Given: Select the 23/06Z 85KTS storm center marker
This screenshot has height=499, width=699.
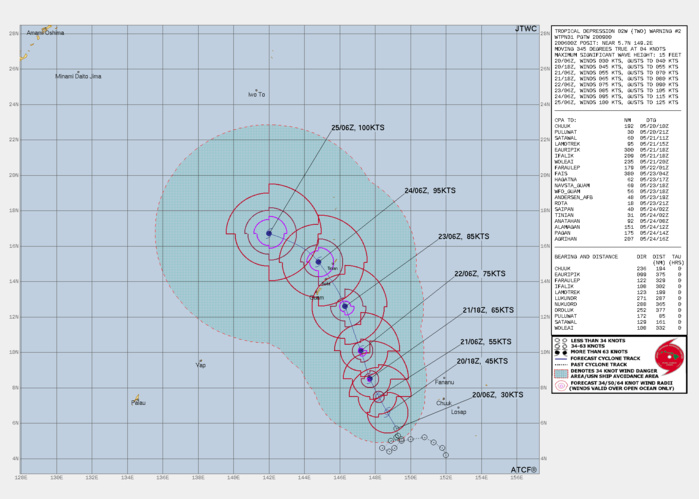Looking at the screenshot, I should (x=346, y=306).
